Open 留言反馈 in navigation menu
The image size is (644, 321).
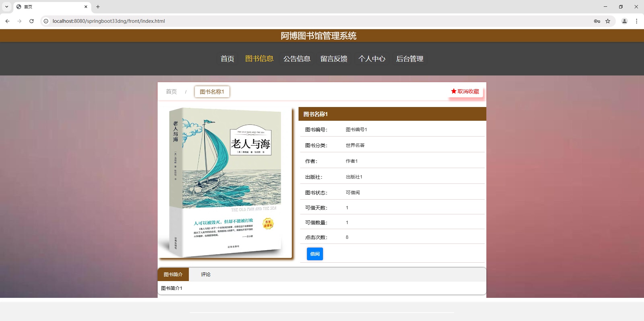point(334,59)
